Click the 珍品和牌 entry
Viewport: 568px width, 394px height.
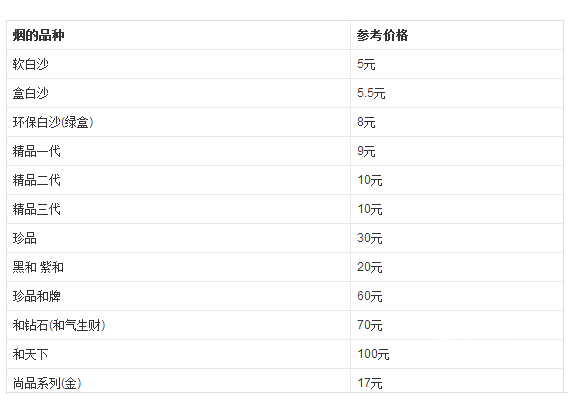[37, 296]
